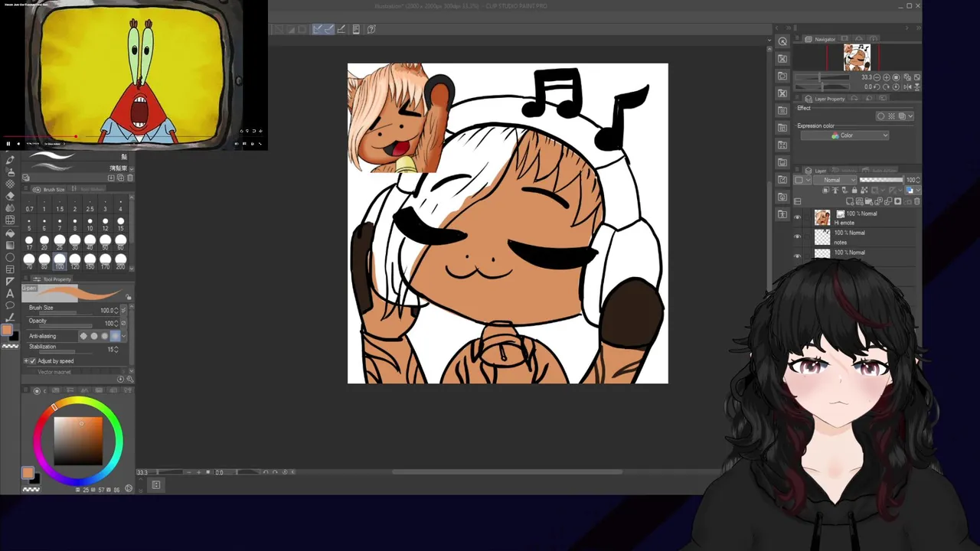Click the Quick Access icon in right sidebar
This screenshot has height=551, width=980.
(x=782, y=41)
